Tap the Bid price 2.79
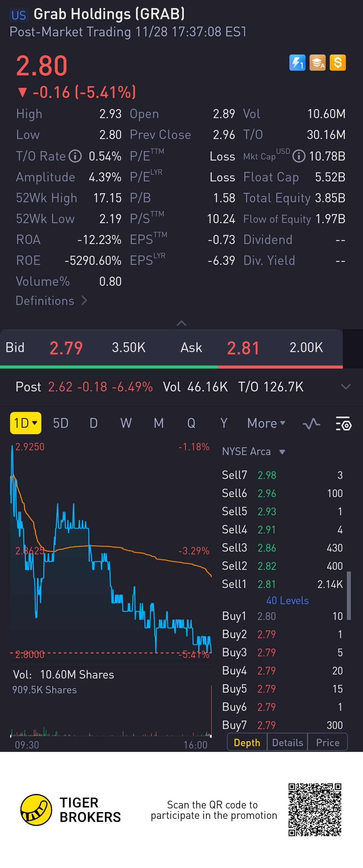This screenshot has height=868, width=363. (66, 348)
